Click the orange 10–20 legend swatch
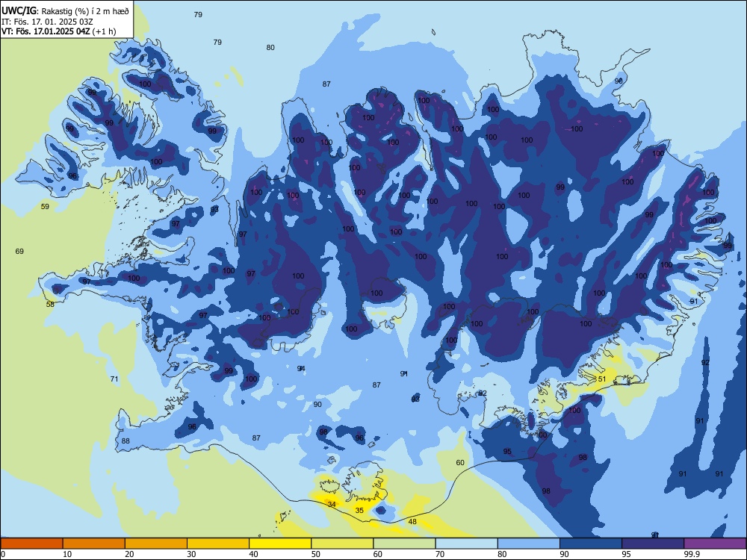The height and width of the screenshot is (560, 747). coord(94,544)
